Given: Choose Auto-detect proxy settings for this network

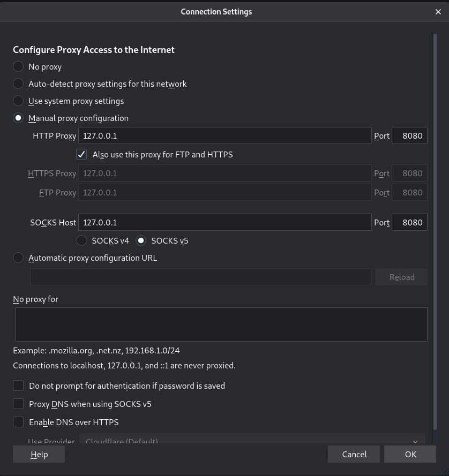Looking at the screenshot, I should 19,84.
